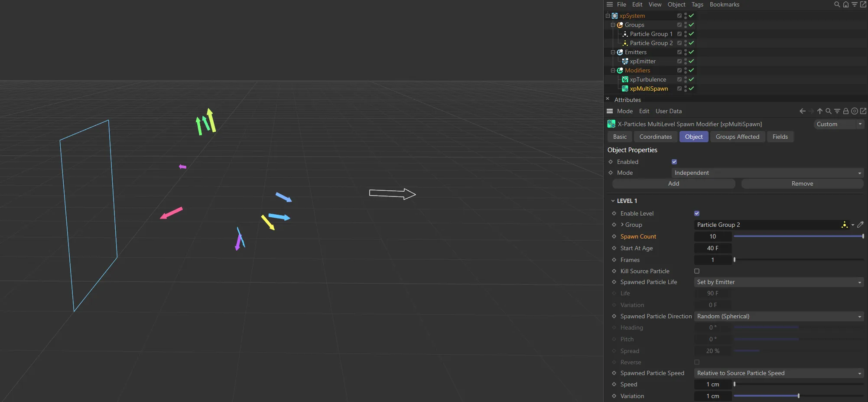Collapse the LEVEL 1 section

612,201
